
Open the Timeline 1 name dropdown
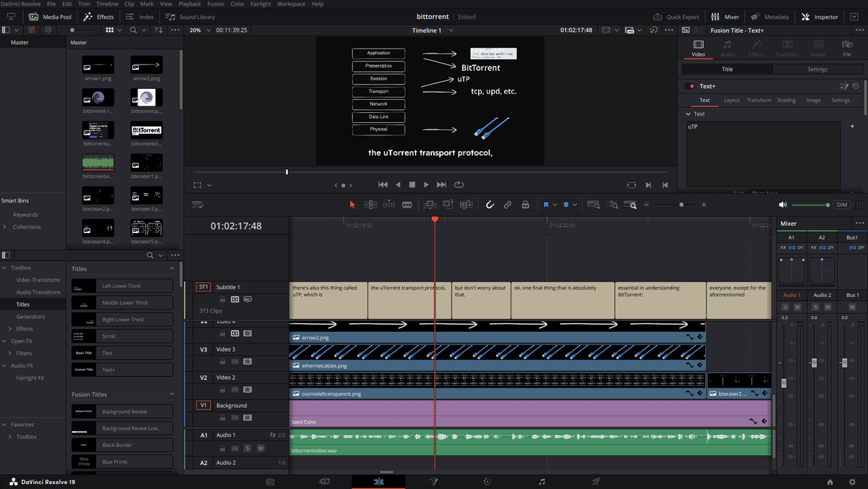point(432,30)
